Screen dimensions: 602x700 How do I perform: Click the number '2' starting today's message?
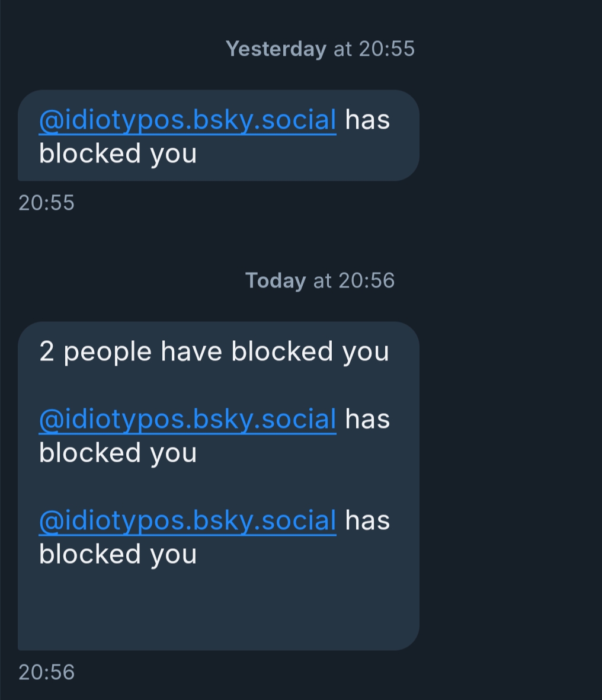pos(47,351)
